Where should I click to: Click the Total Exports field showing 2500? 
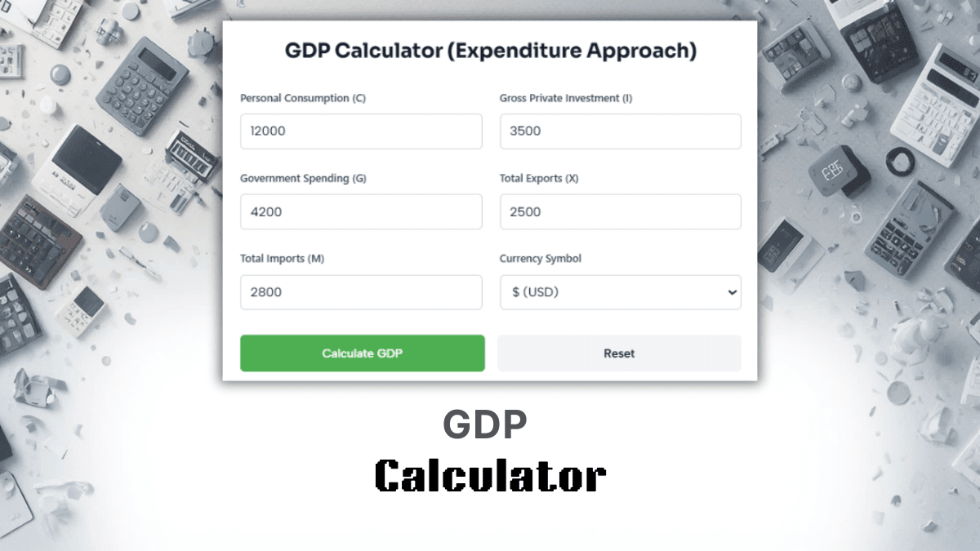620,211
